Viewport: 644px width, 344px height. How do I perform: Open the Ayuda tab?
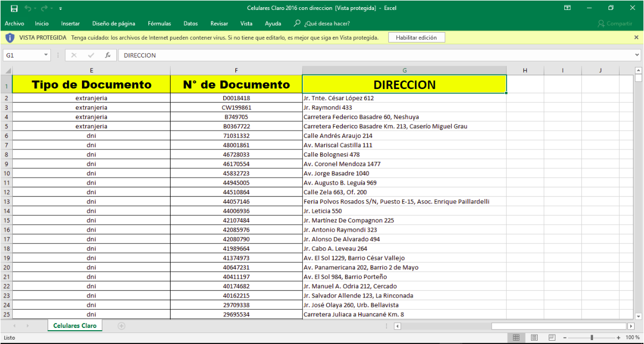pos(273,24)
